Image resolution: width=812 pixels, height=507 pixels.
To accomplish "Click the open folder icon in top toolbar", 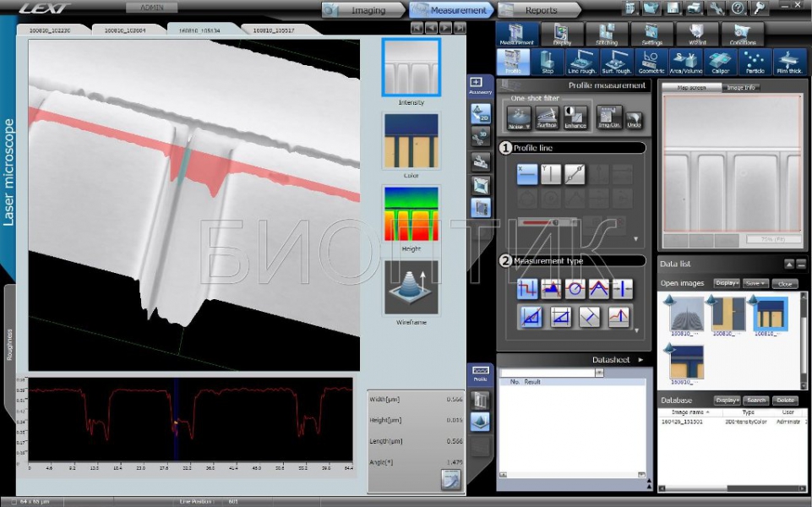I will pyautogui.click(x=651, y=8).
